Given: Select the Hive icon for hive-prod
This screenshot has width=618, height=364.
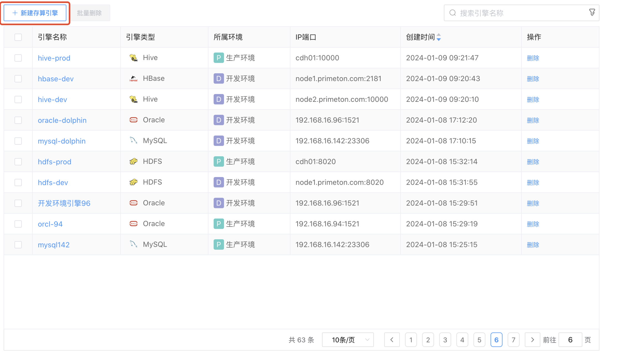Looking at the screenshot, I should tap(134, 58).
